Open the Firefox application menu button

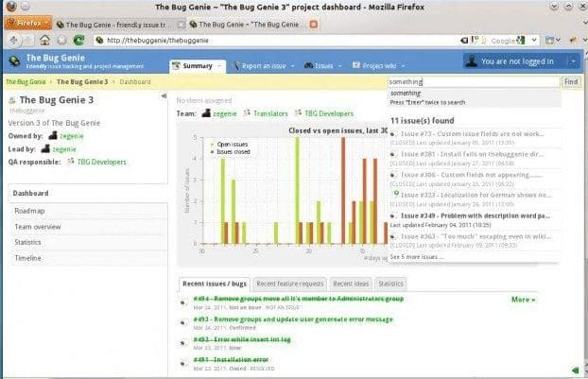[x=25, y=22]
